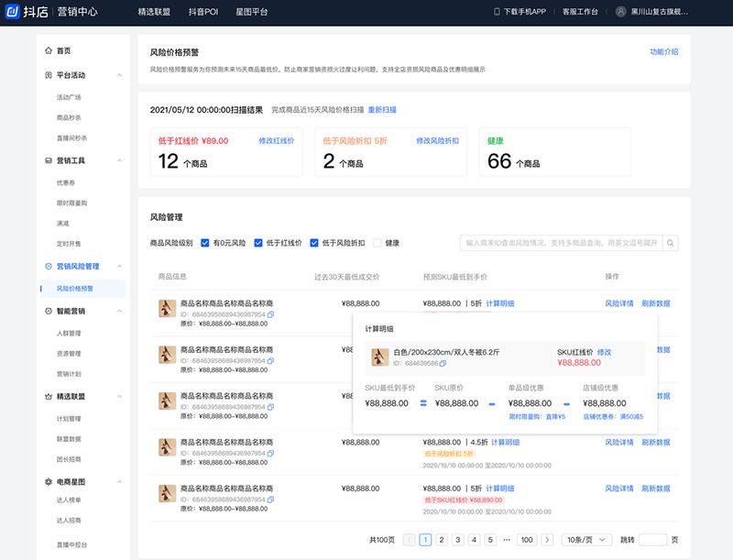Click the search magnifier icon
Image resolution: width=733 pixels, height=560 pixels.
[671, 243]
